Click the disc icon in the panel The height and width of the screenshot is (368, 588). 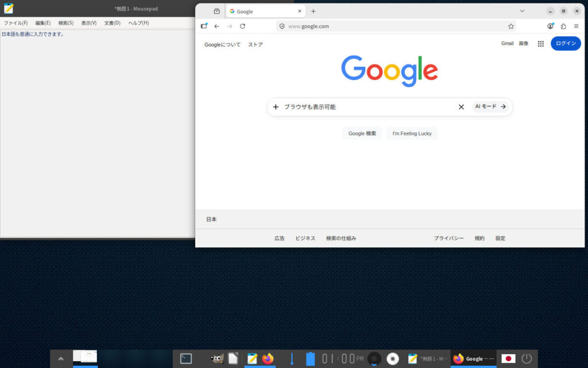click(393, 359)
